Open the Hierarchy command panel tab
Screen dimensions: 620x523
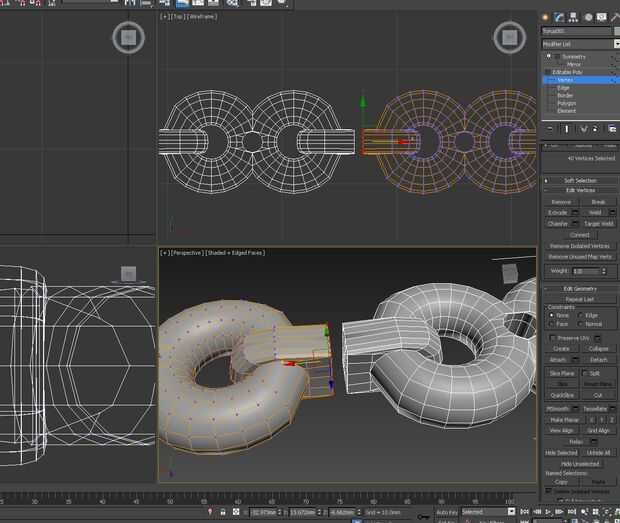tap(573, 17)
